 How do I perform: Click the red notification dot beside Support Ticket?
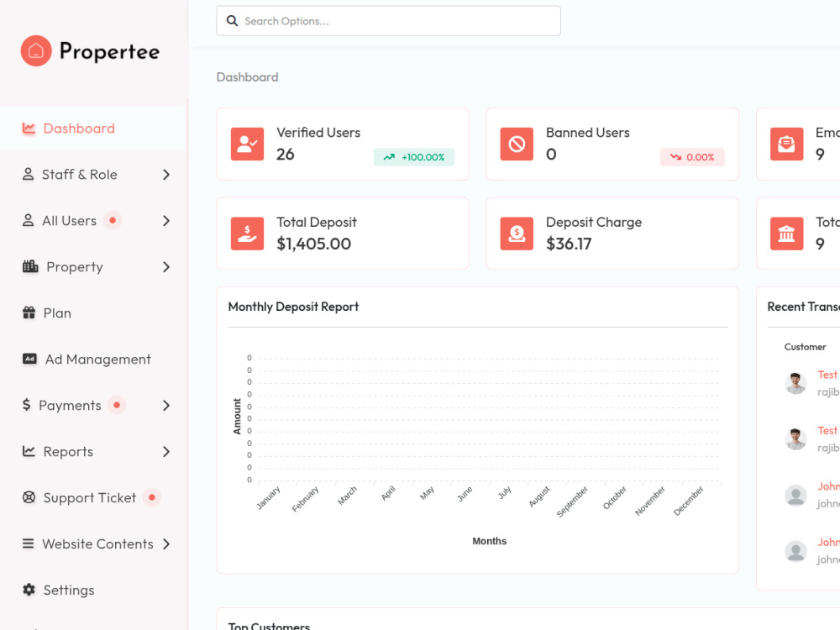pos(152,497)
